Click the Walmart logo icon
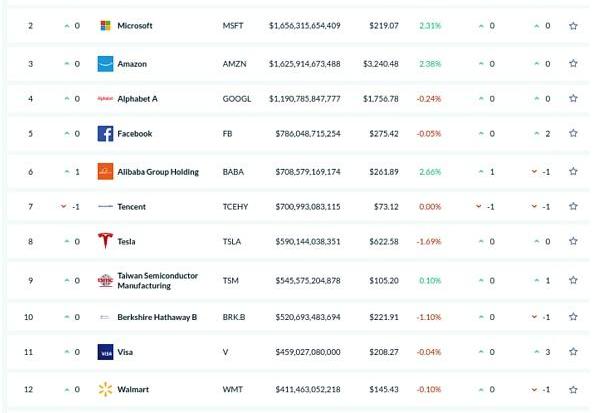The height and width of the screenshot is (413, 600). click(x=105, y=388)
